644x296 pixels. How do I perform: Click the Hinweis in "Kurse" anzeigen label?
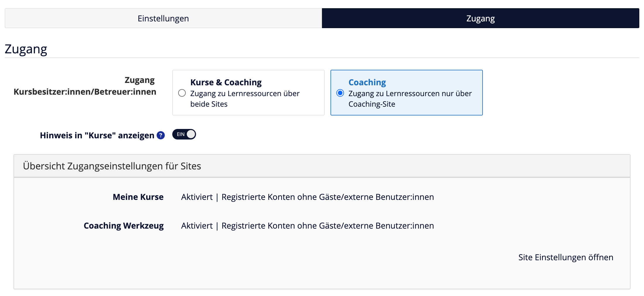click(97, 135)
